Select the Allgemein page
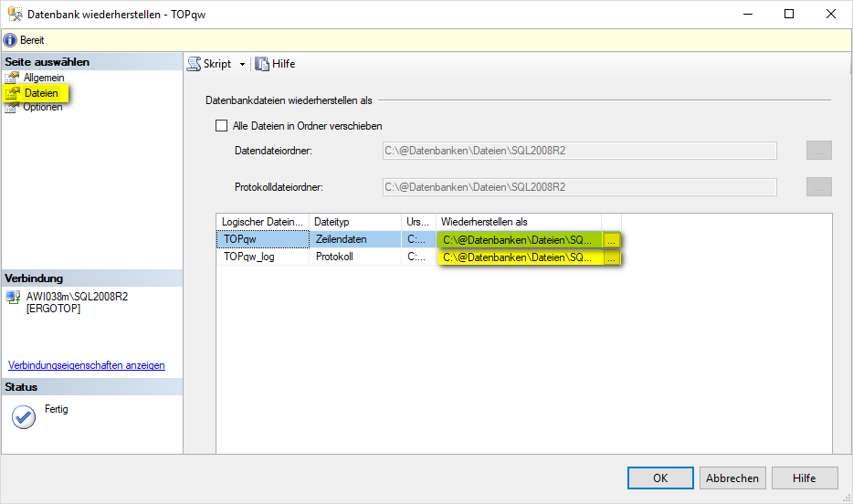Viewport: 853px width, 504px height. coord(43,78)
